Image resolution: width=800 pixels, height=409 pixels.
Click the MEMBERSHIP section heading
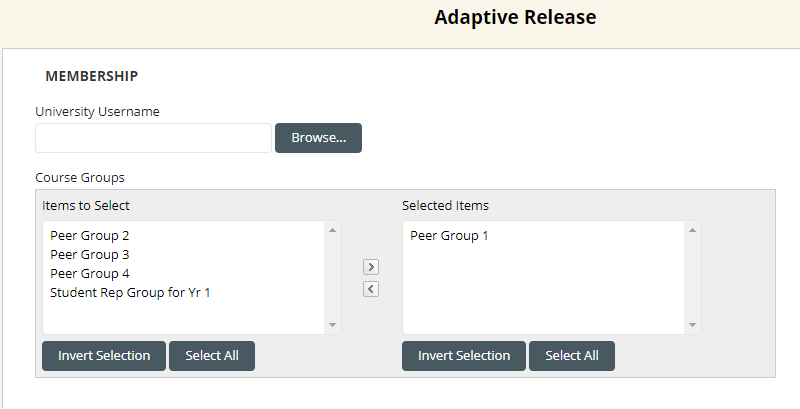point(92,76)
